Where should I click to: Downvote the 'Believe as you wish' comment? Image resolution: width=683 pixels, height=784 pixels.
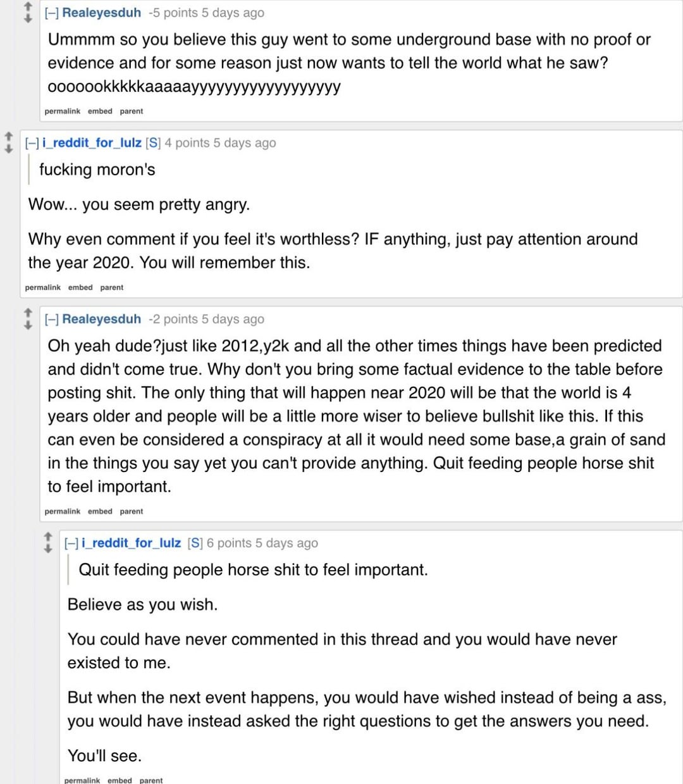click(x=47, y=549)
